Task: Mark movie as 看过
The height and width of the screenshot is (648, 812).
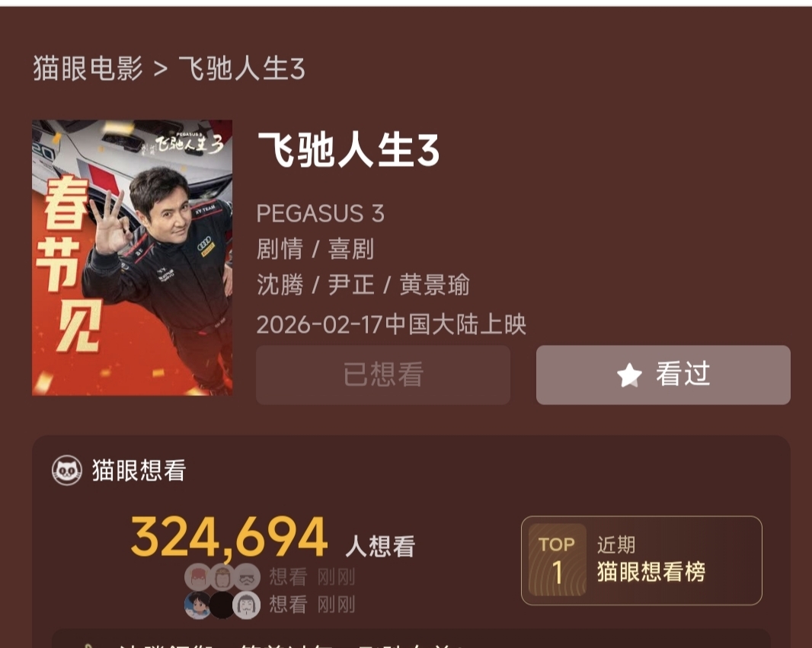Action: tap(663, 375)
